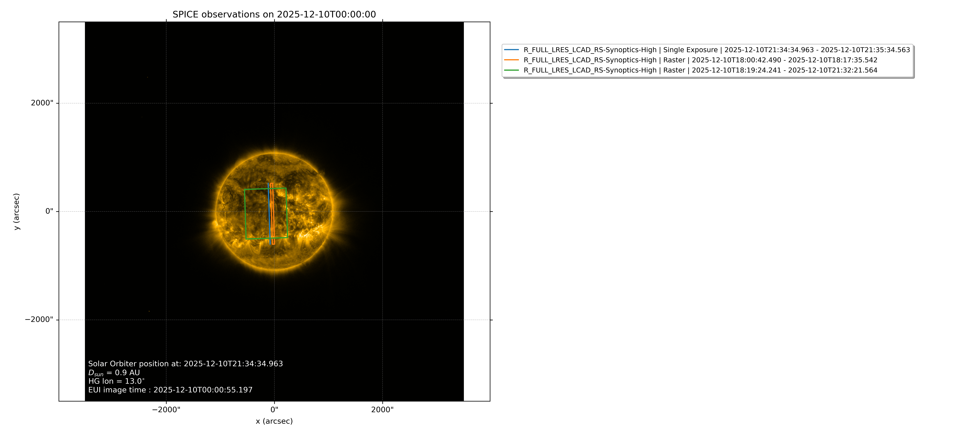Click the EUI image time annotation
This screenshot has width=980, height=436.
tap(170, 390)
